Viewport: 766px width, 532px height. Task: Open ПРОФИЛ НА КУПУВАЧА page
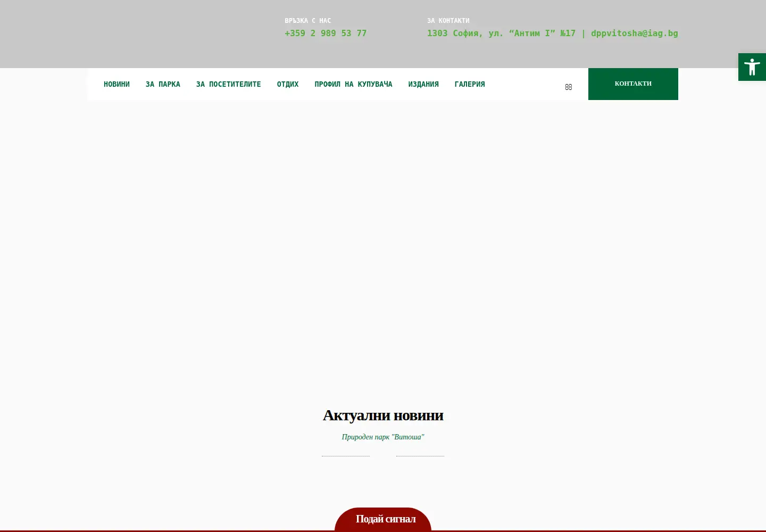point(353,84)
